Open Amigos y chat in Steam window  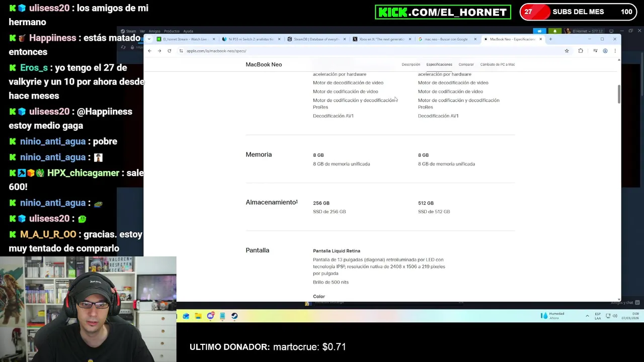(624, 302)
